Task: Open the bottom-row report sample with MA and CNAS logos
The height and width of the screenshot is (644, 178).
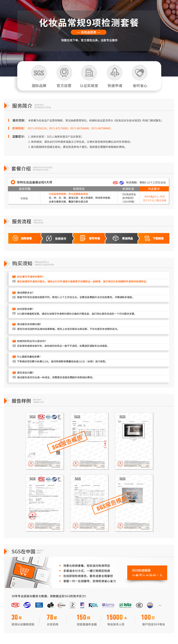Action: coord(45,503)
